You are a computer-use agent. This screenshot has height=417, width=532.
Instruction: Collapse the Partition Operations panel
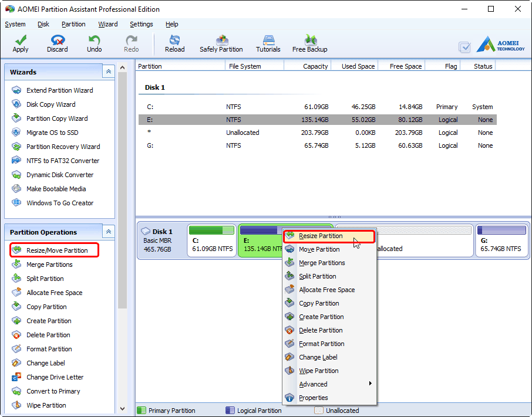(109, 232)
